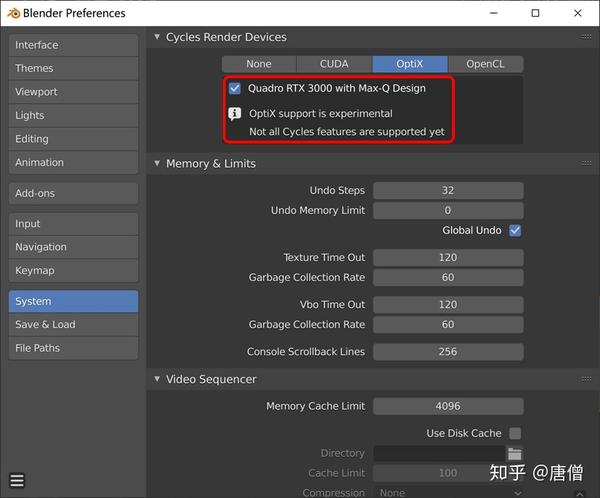The width and height of the screenshot is (600, 498).
Task: Collapse the Video Sequencer section
Action: point(157,379)
